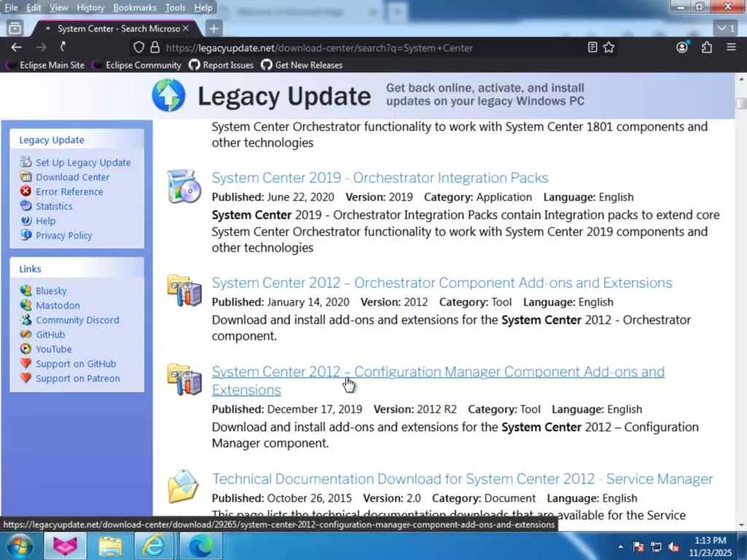
Task: Click the scrollbar up arrow
Action: (741, 79)
